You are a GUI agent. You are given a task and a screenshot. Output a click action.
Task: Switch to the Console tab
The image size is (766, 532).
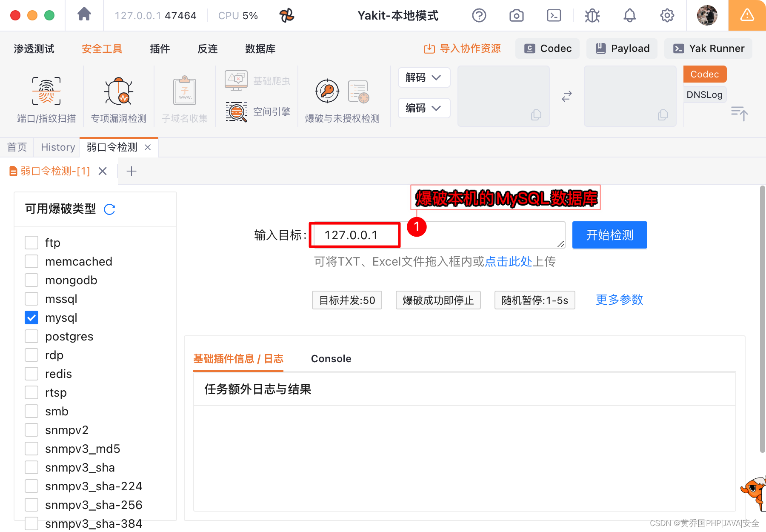pos(331,359)
